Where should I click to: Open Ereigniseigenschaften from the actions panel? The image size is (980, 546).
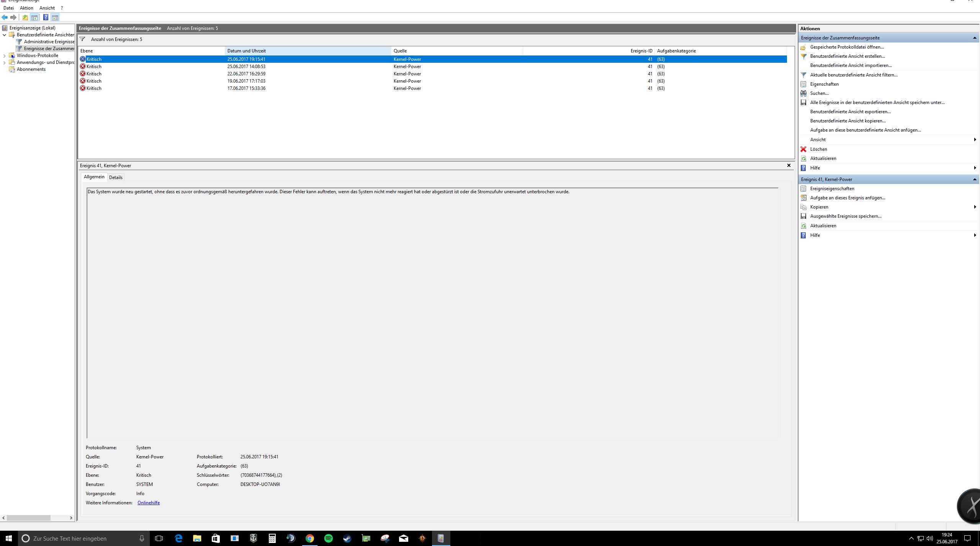[832, 189]
